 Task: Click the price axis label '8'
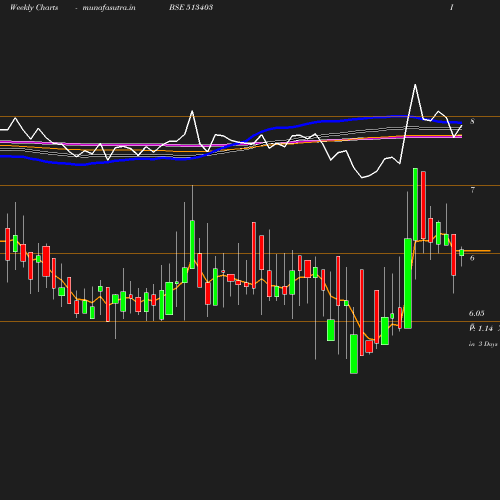tap(472, 121)
